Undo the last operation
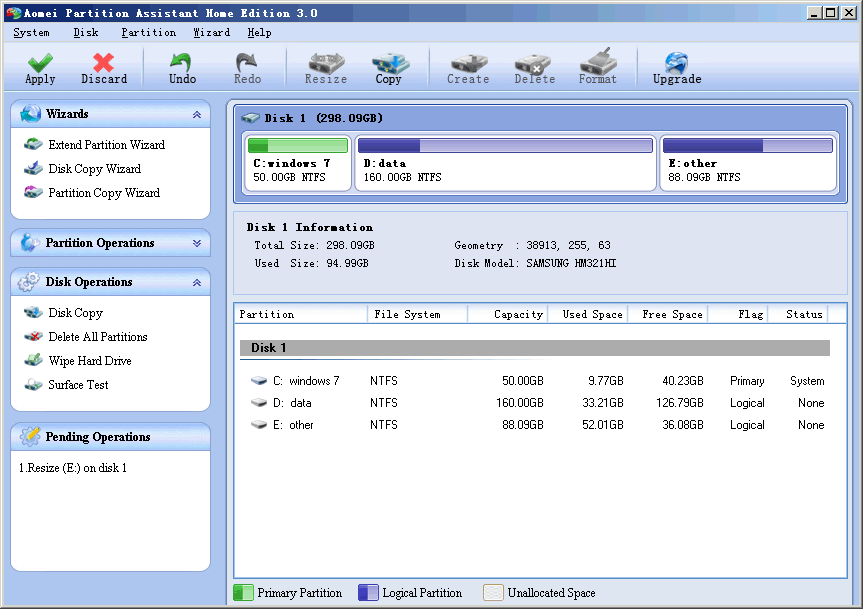 tap(182, 68)
